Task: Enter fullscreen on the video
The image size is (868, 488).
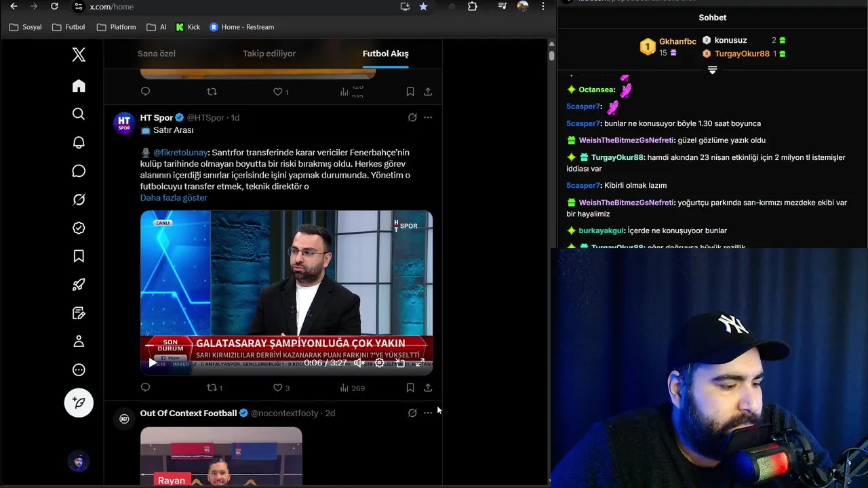Action: coord(420,363)
